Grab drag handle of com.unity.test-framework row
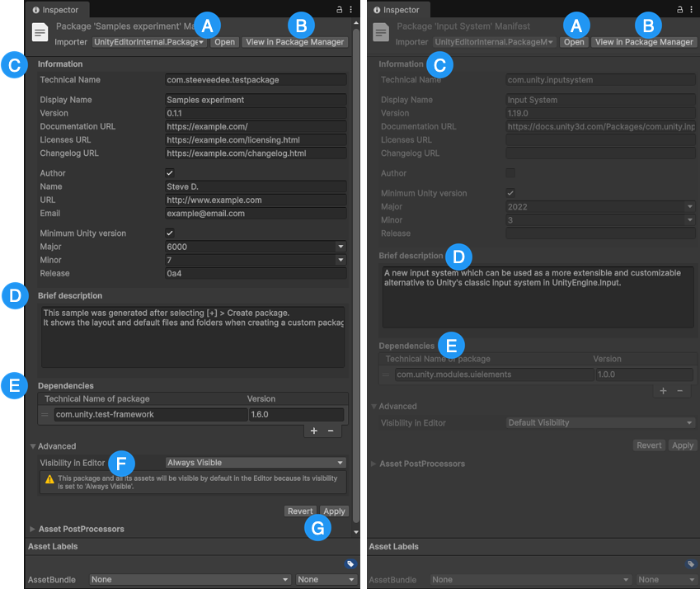 (x=45, y=414)
